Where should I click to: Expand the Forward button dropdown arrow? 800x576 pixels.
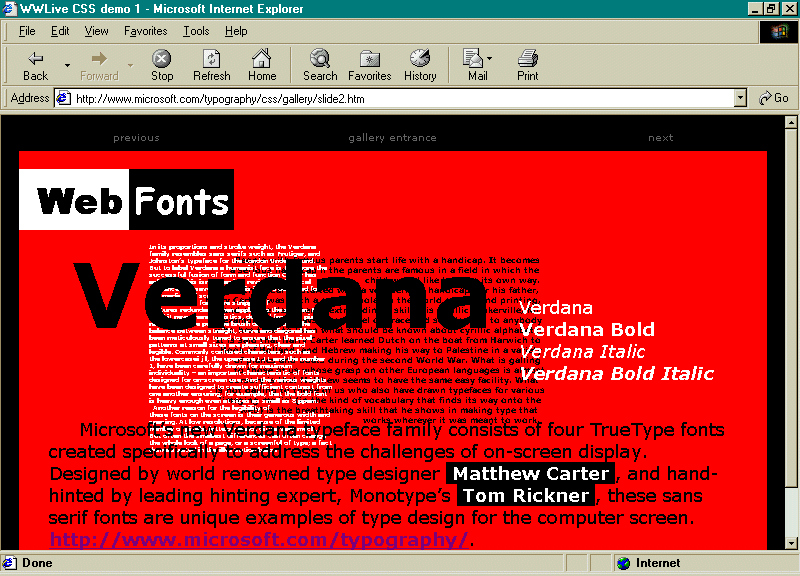(x=131, y=65)
